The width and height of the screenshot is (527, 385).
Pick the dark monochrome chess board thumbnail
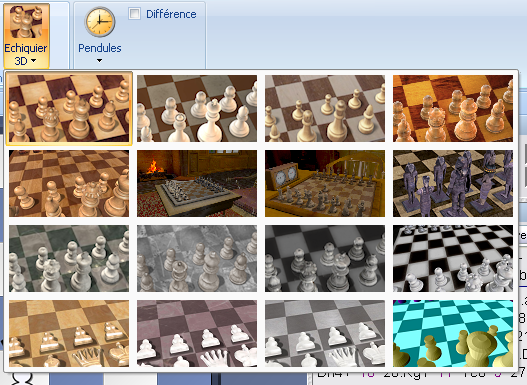pyautogui.click(x=325, y=258)
